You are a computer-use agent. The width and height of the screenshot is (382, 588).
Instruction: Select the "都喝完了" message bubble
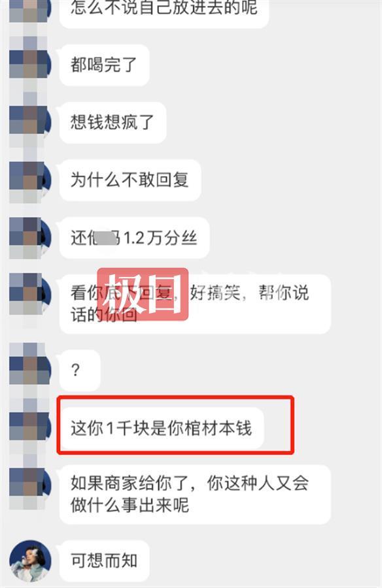(x=105, y=65)
